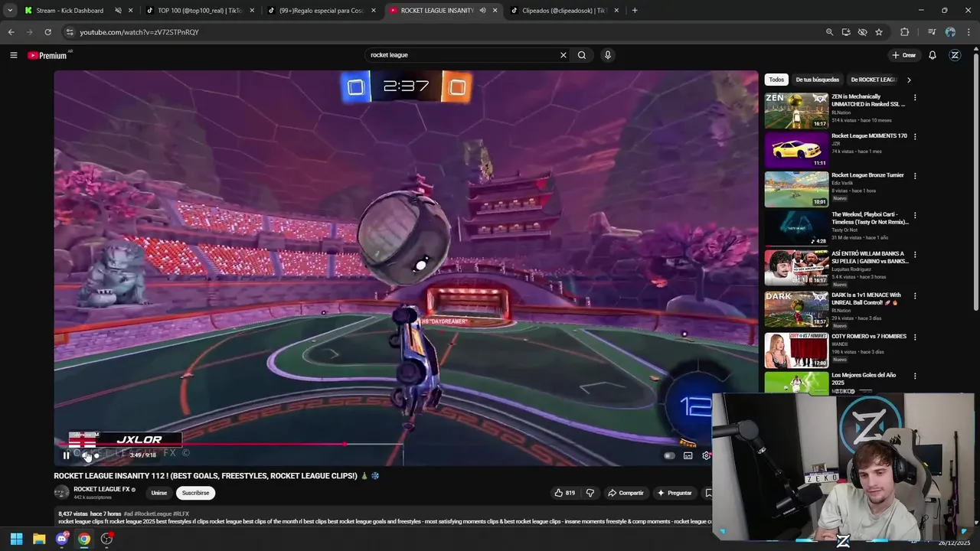Image resolution: width=980 pixels, height=551 pixels.
Task: Pause the video with the pause button
Action: [x=66, y=455]
